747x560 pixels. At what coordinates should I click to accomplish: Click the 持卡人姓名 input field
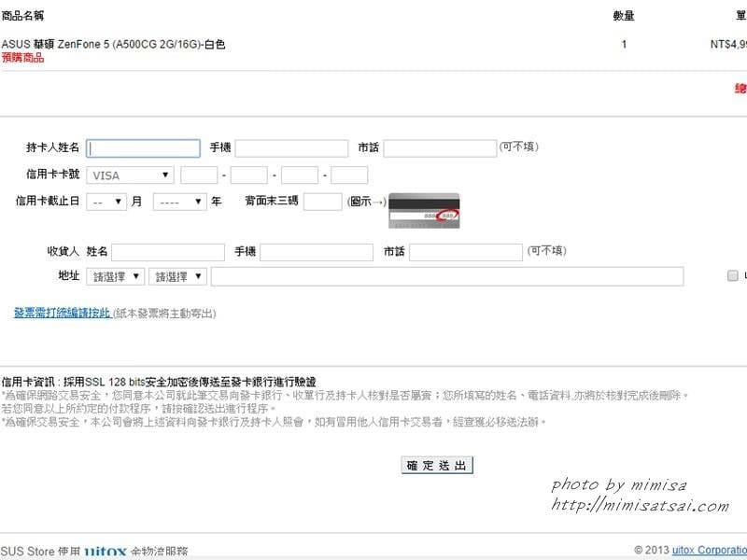142,147
